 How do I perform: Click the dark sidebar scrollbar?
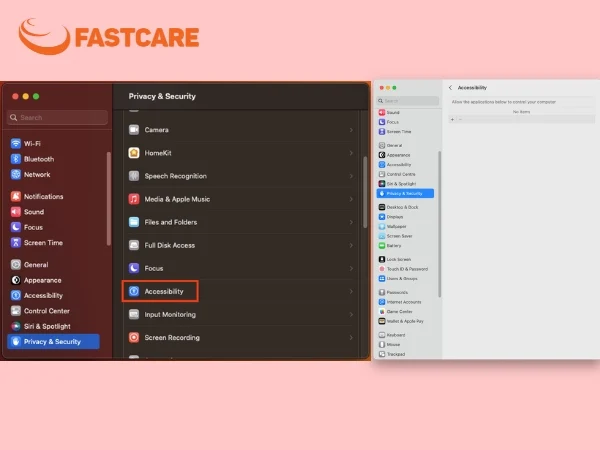click(109, 198)
